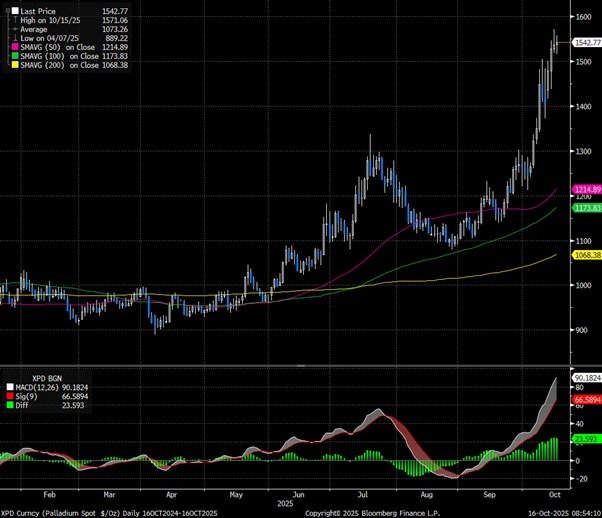602x518 pixels.
Task: Click the red Sig(9) legend swatch
Action: [x=9, y=395]
